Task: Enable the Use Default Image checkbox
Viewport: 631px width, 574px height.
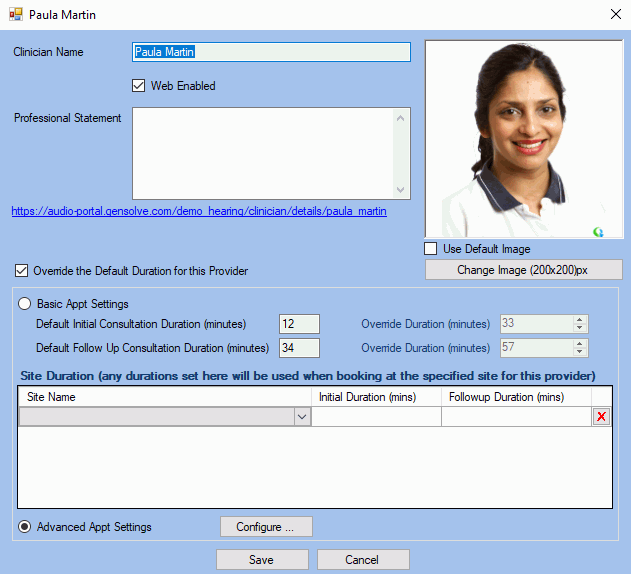Action: click(431, 249)
